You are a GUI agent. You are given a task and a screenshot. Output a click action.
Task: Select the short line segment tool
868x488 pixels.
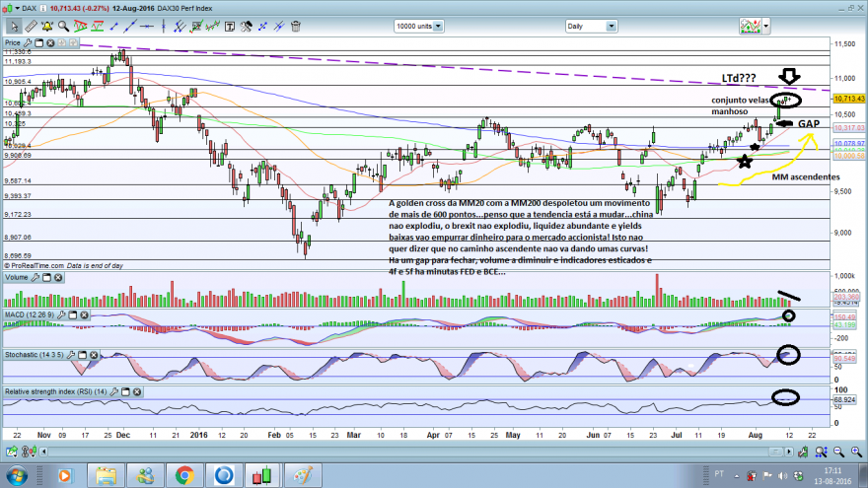click(114, 26)
